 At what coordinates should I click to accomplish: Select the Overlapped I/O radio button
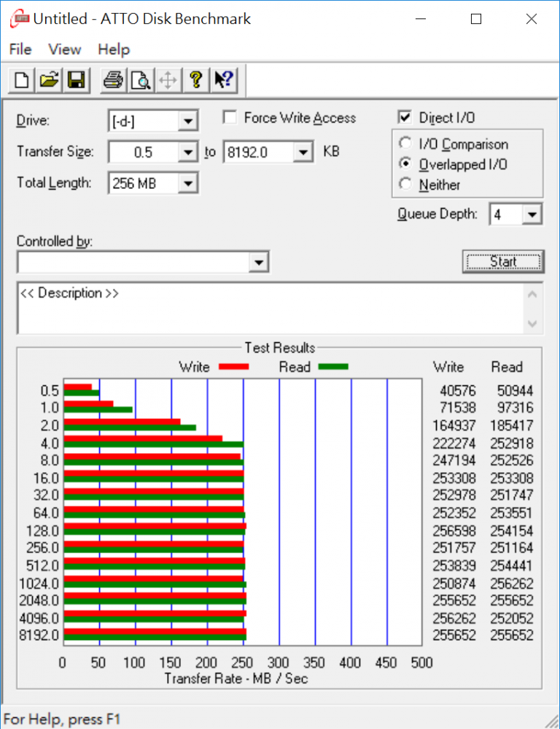(x=405, y=163)
